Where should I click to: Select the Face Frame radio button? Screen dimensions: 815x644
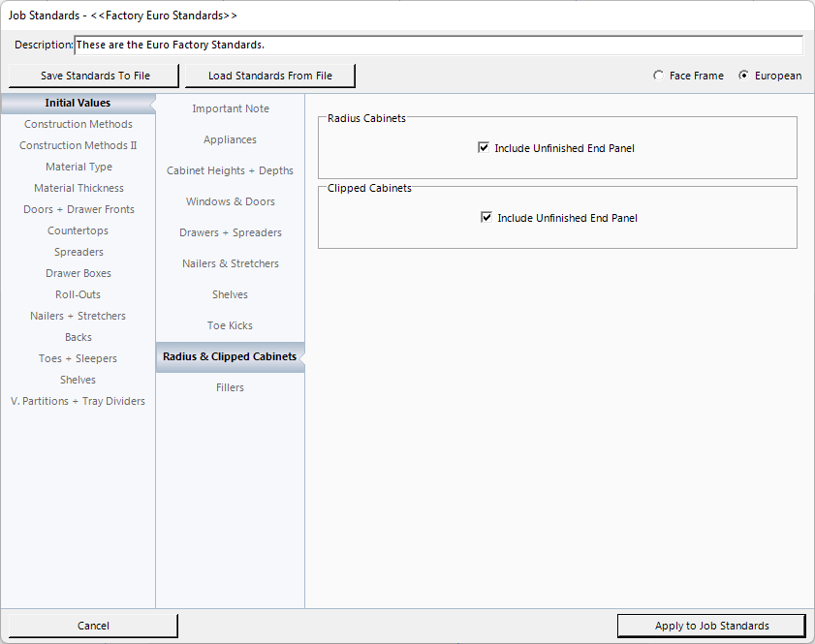pos(659,76)
